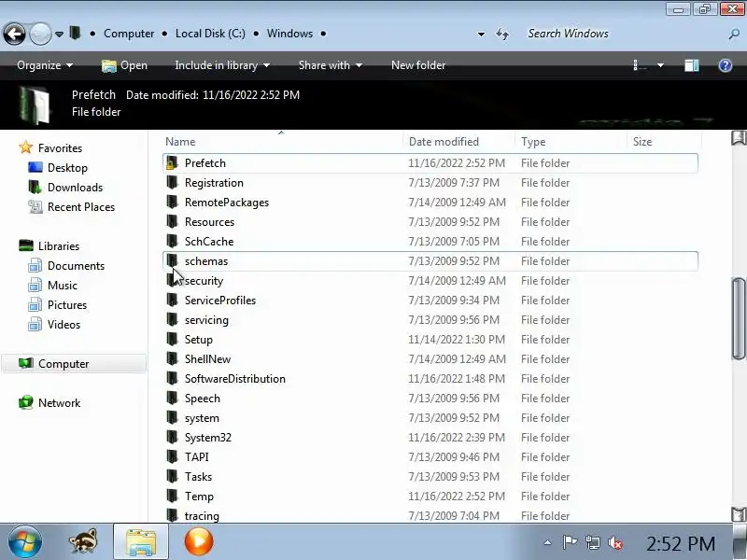Click the address bar folder icon
This screenshot has height=560, width=747.
(75, 33)
